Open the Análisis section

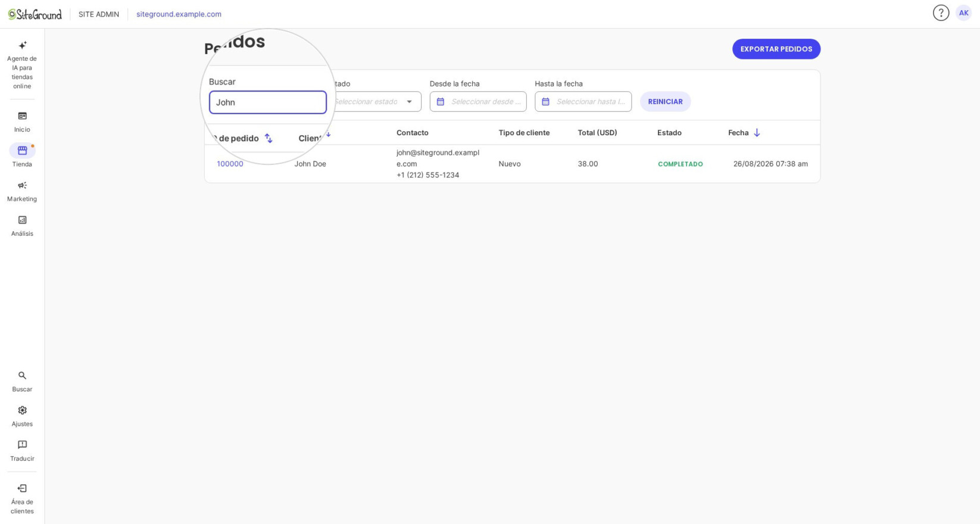22,226
